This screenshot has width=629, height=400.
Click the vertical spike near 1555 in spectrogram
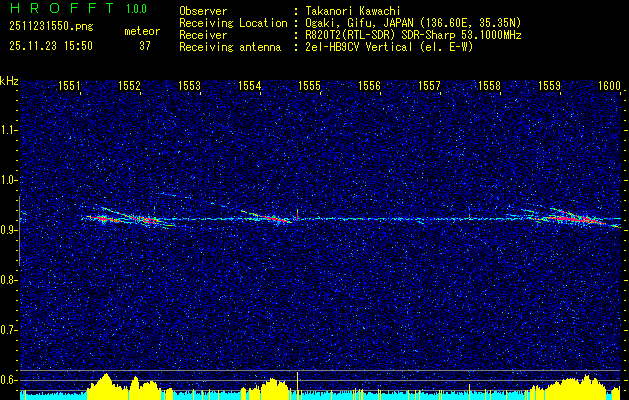(297, 214)
